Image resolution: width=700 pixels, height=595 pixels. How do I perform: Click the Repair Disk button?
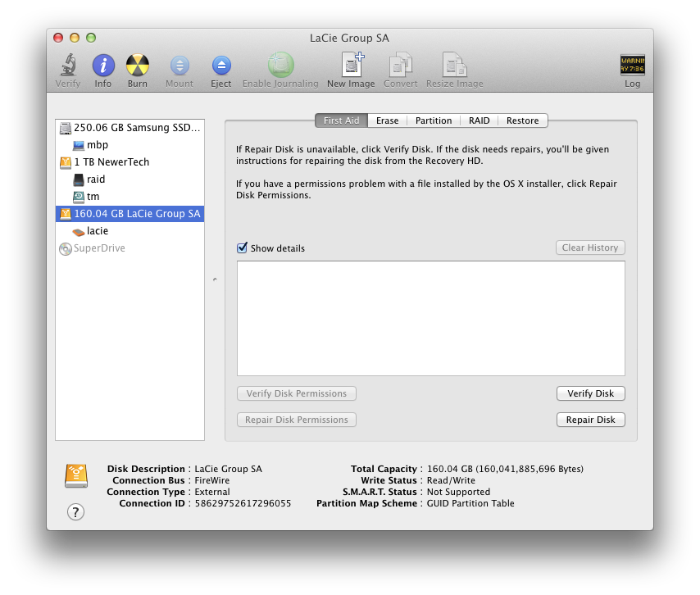[x=591, y=420]
